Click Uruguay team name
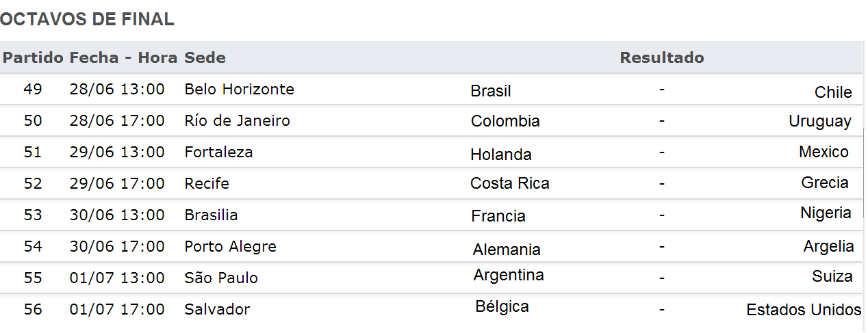The width and height of the screenshot is (868, 333). click(820, 122)
